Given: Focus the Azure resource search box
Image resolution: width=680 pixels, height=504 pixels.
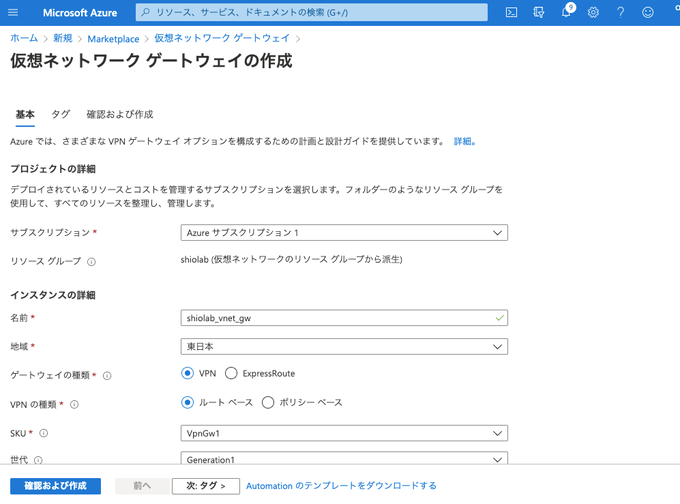Looking at the screenshot, I should point(311,13).
